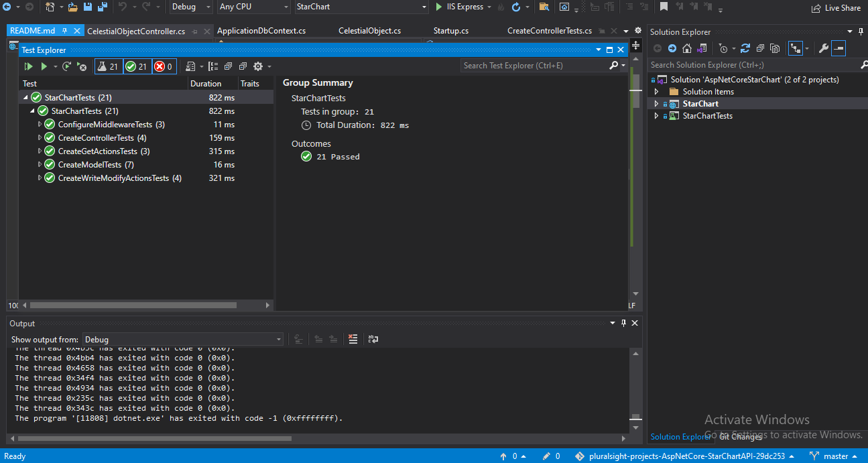
Task: Switch to the Git Changes panel
Action: [741, 436]
